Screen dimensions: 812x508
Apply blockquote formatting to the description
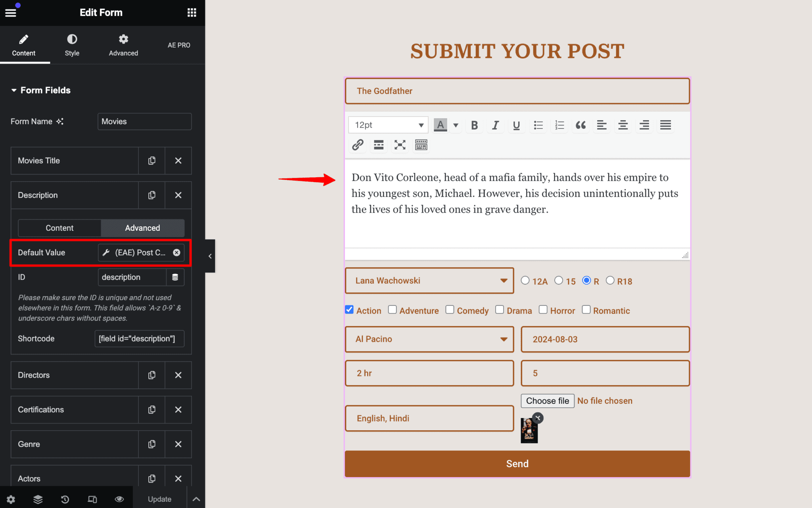point(580,125)
